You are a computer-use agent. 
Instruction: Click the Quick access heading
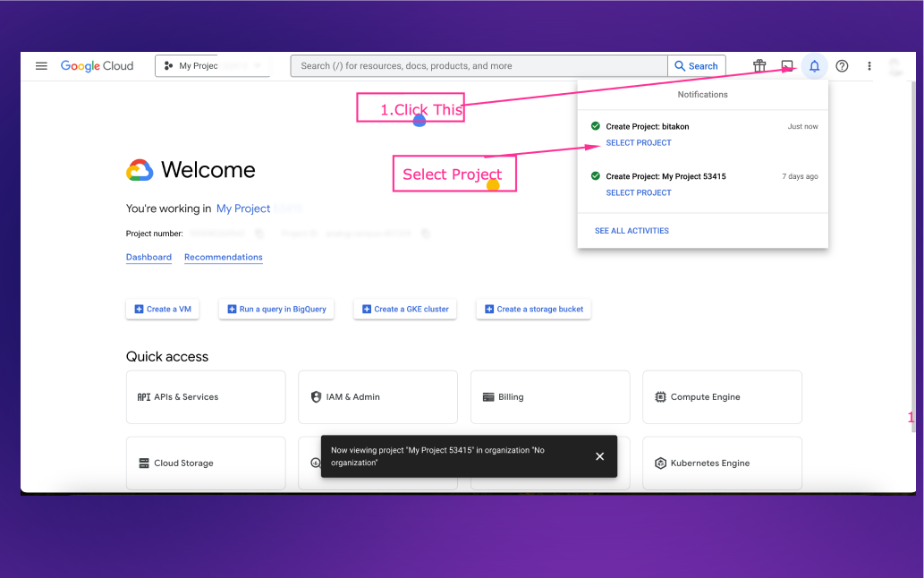[167, 357]
